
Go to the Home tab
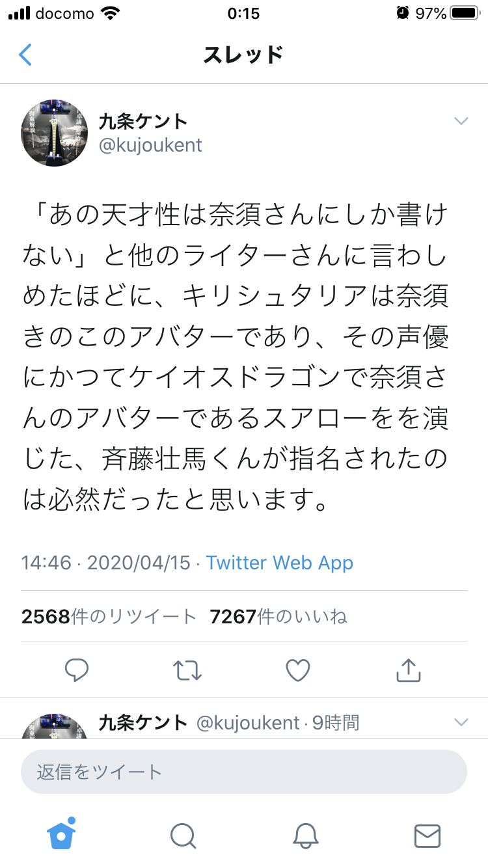[61, 835]
